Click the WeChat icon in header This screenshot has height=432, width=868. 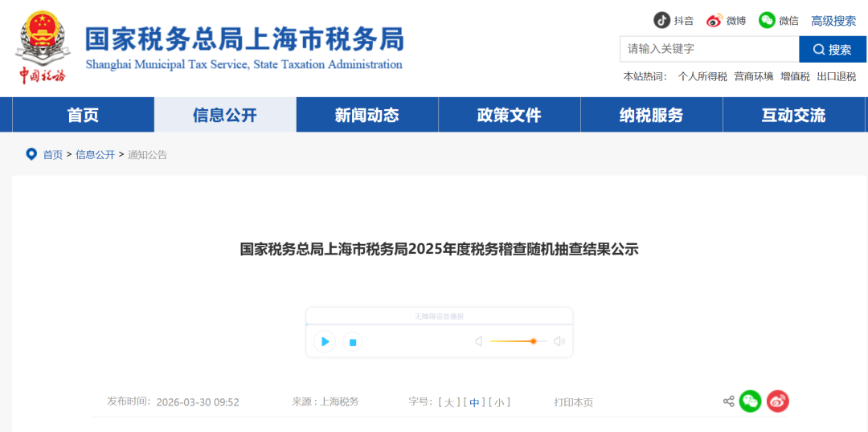coord(768,20)
